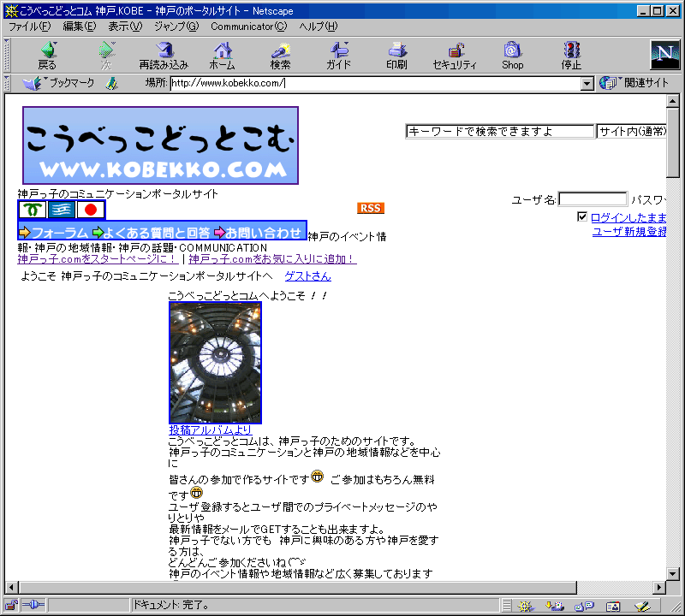685x616 pixels.
Task: Open the 表示(V) menu
Action: tap(125, 27)
